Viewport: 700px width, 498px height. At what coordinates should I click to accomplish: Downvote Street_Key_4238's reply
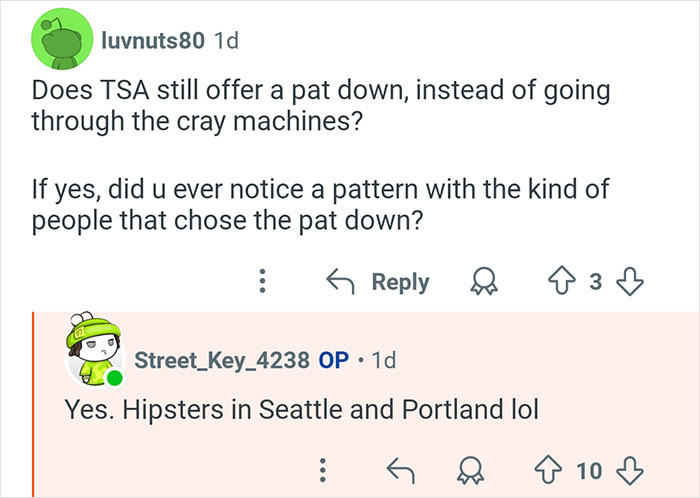628,470
